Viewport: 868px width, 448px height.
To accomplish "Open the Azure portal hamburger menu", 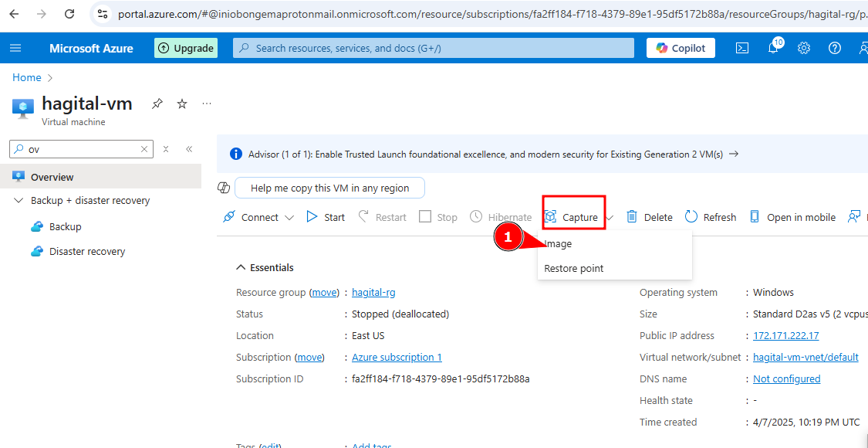I will tap(15, 48).
